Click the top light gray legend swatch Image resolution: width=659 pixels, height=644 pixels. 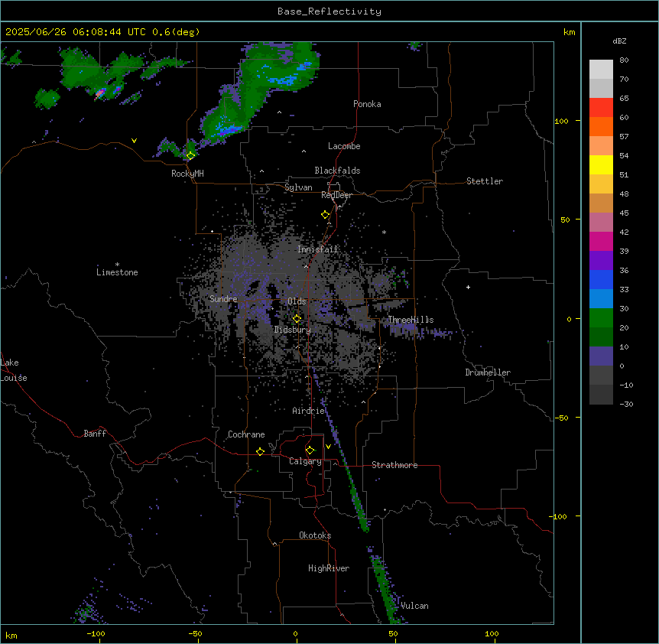[601, 70]
